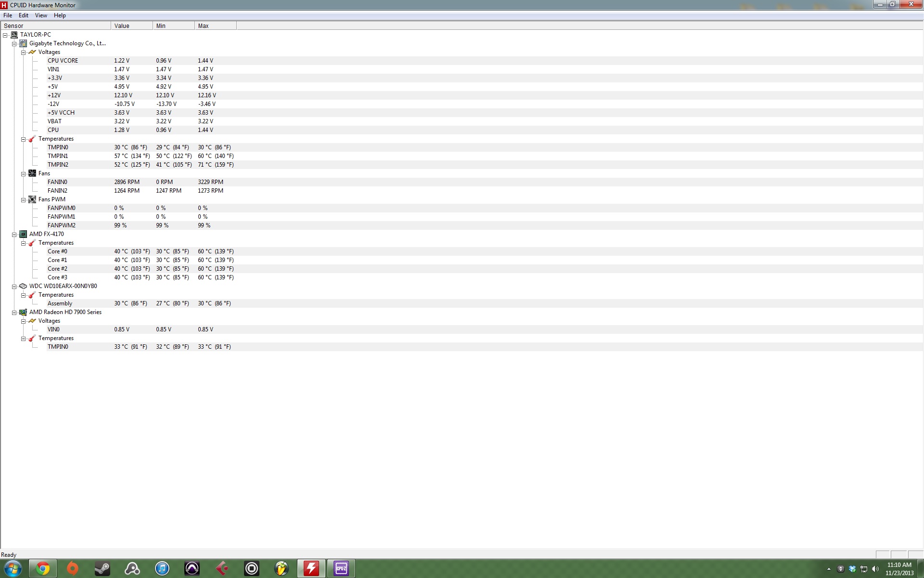Switch to HWMonitor taskbar button
This screenshot has width=924, height=578.
point(311,569)
